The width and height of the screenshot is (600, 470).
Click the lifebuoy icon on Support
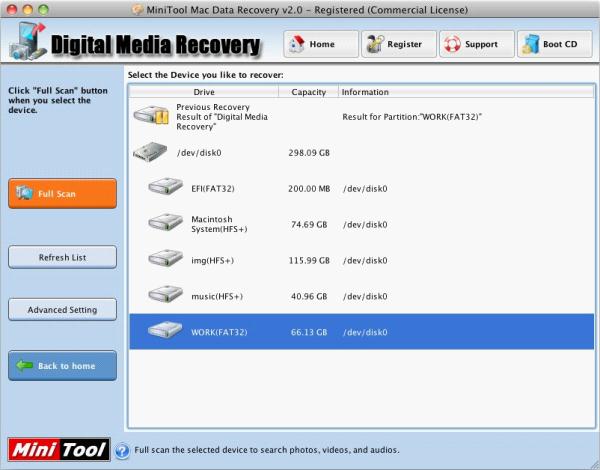(x=452, y=44)
